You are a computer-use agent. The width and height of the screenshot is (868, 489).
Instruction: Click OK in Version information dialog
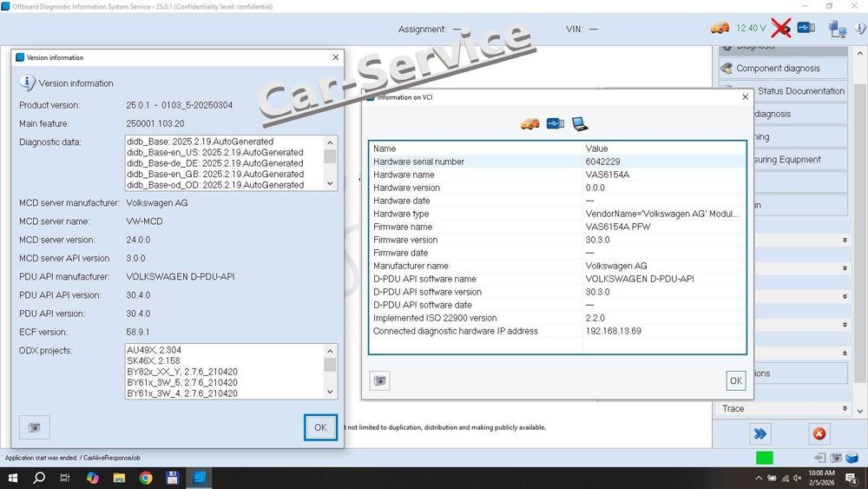[x=320, y=427]
